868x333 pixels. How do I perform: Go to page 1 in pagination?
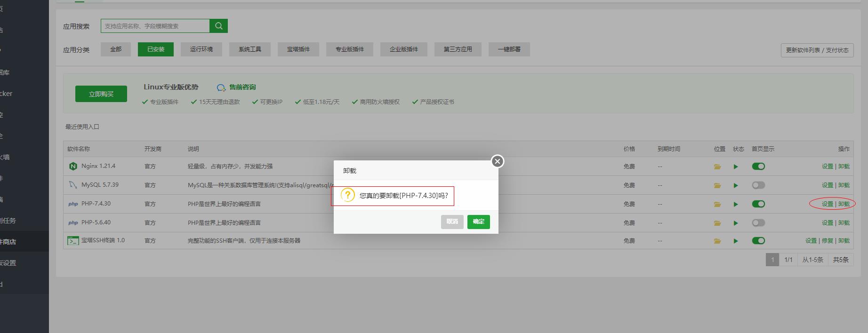[x=772, y=260]
